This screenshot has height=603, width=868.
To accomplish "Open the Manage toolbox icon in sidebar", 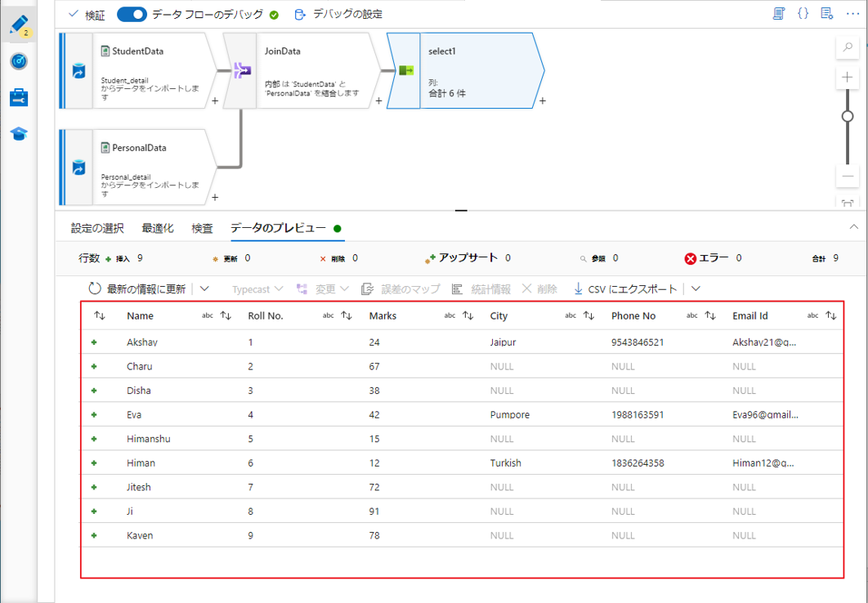I will tap(19, 98).
